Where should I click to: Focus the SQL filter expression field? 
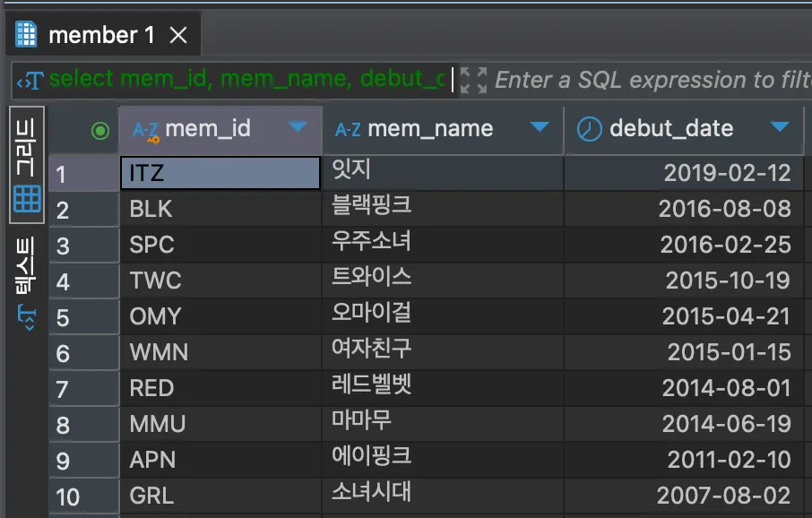(652, 81)
